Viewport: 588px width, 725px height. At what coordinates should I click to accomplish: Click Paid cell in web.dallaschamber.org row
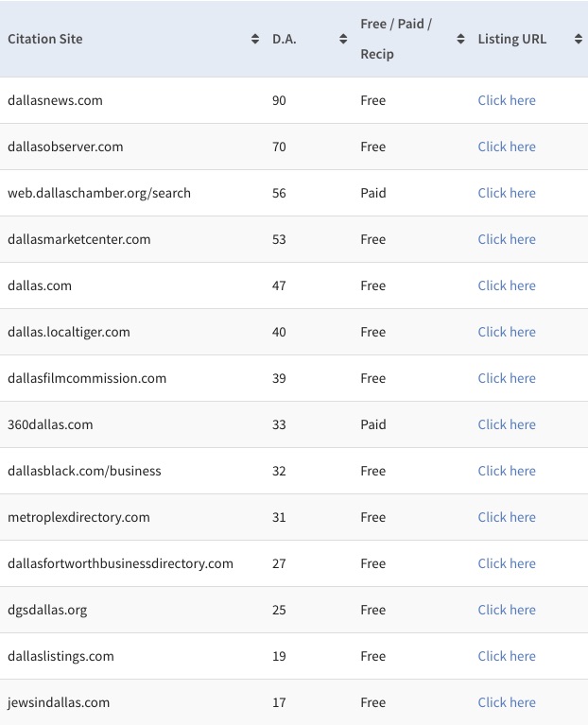tap(373, 193)
